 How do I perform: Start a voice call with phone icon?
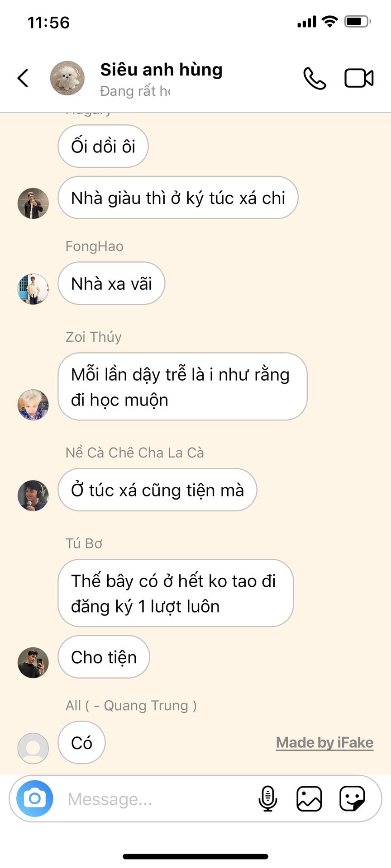(315, 78)
